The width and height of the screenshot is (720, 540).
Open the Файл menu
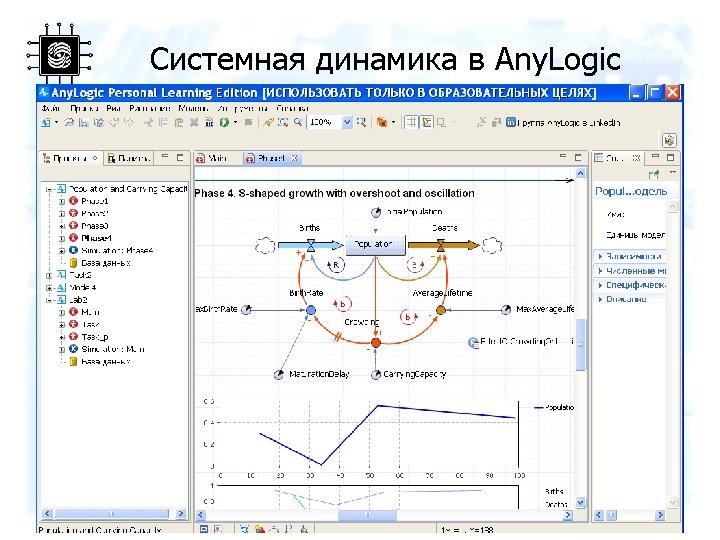click(x=51, y=108)
